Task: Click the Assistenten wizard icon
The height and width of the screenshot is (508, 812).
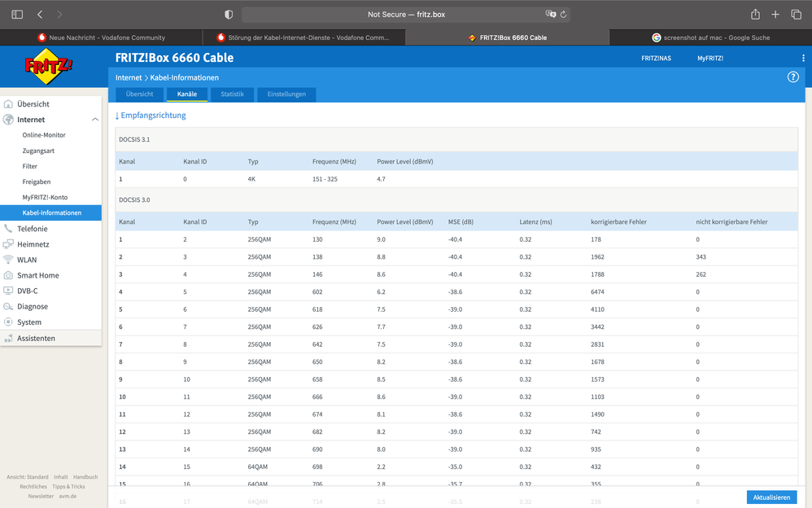Action: click(8, 338)
